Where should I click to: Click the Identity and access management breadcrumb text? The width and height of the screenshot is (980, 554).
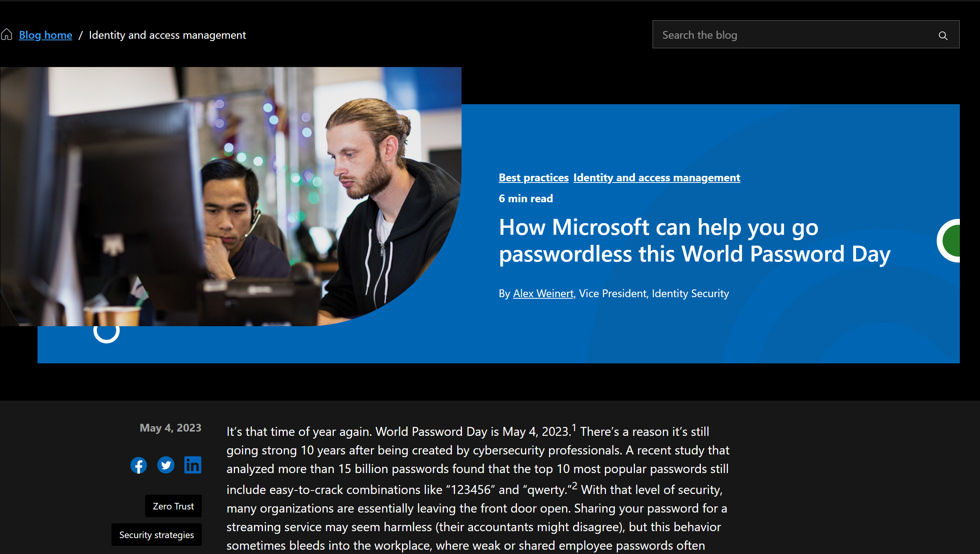click(167, 35)
